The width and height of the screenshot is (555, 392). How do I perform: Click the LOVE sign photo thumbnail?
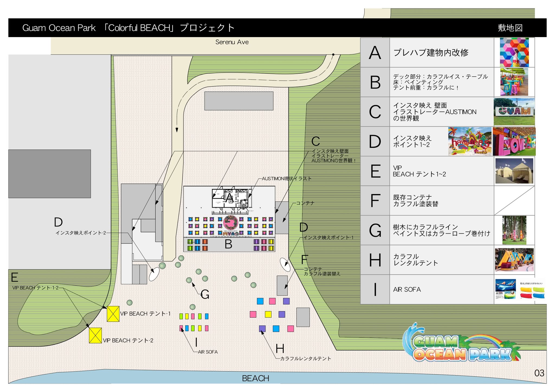514,141
